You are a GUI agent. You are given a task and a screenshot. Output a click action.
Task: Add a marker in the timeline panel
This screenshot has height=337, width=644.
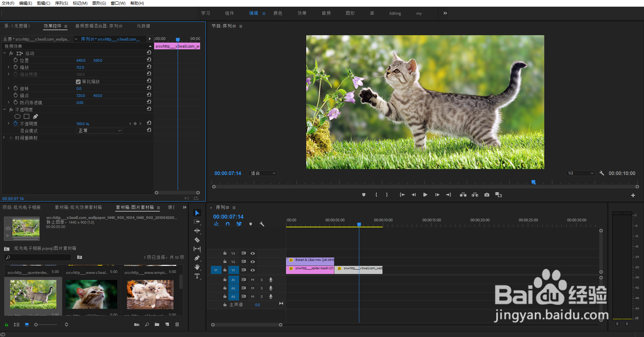(x=250, y=224)
